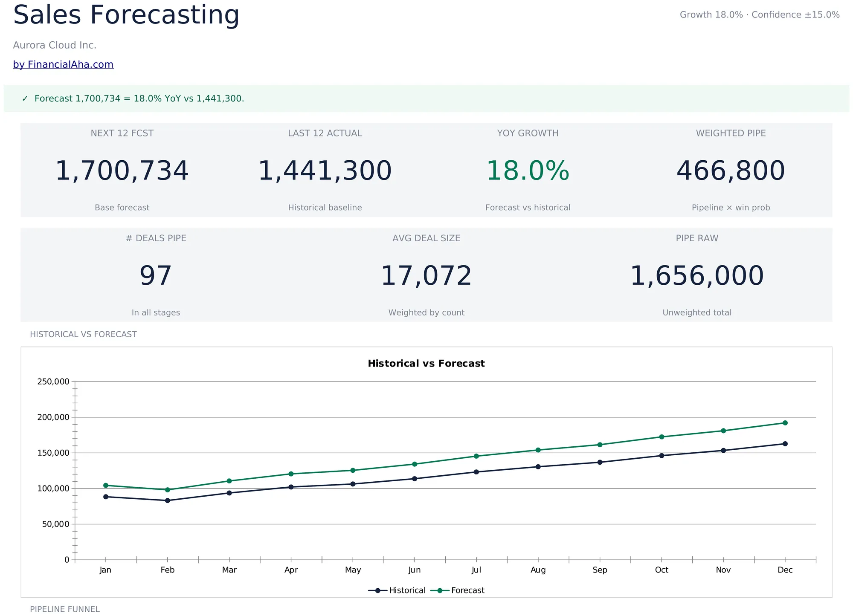Click the Weighted by count caption
The height and width of the screenshot is (616, 853).
(x=426, y=312)
